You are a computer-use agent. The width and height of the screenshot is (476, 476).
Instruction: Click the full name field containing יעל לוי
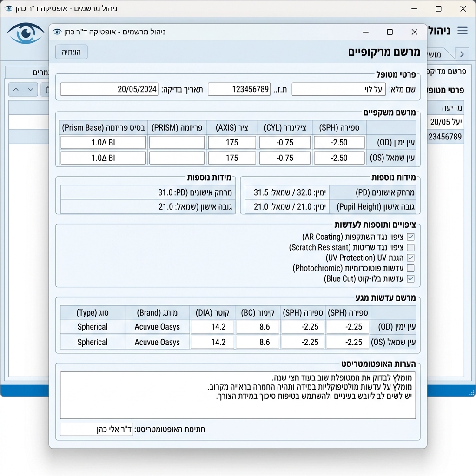[339, 89]
